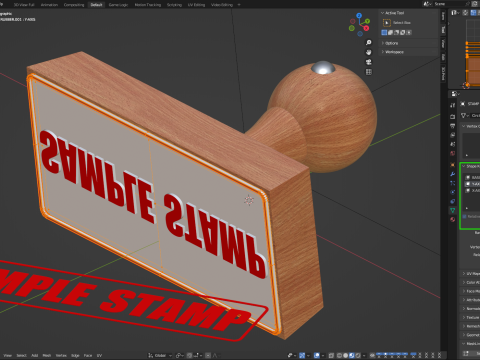The width and height of the screenshot is (480, 360).
Task: Switch to the UV Editing workspace tab
Action: pyautogui.click(x=196, y=5)
